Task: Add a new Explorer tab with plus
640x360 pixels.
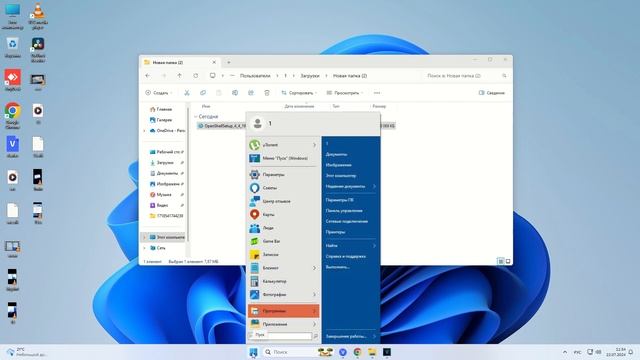Action: [x=229, y=62]
